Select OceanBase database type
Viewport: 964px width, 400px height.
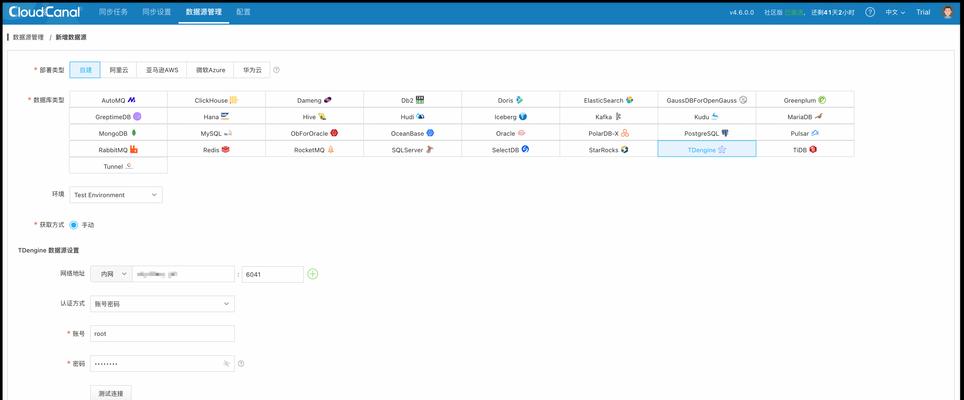pyautogui.click(x=413, y=133)
